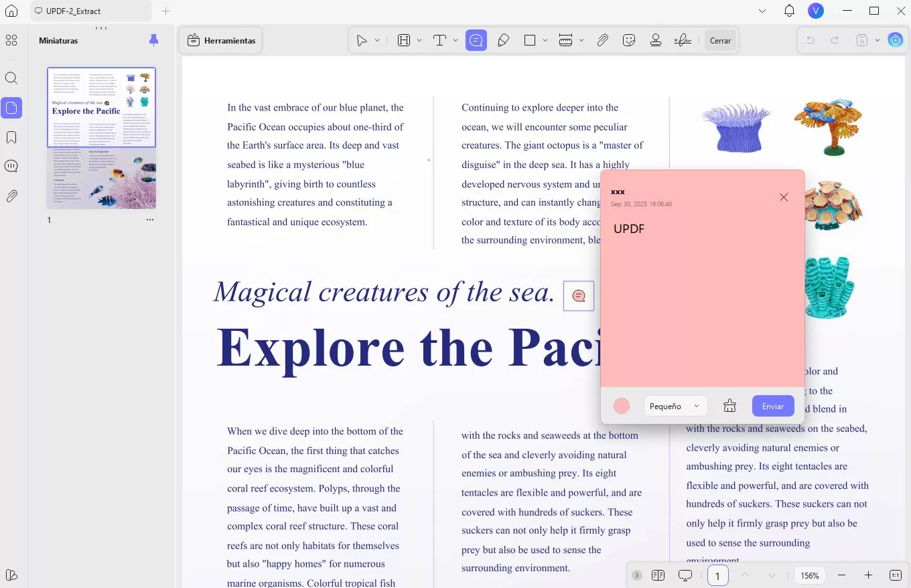The height and width of the screenshot is (588, 911).
Task: Click the note author name xxx
Action: click(618, 192)
